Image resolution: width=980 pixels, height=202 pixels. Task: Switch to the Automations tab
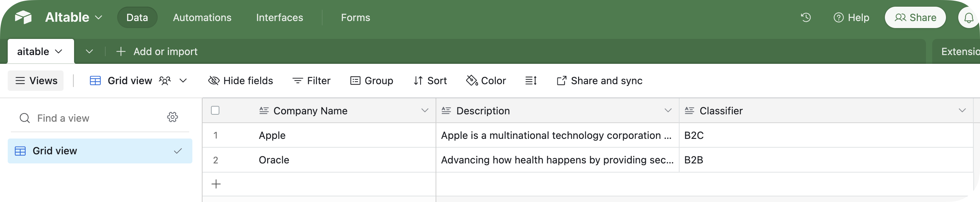point(202,18)
